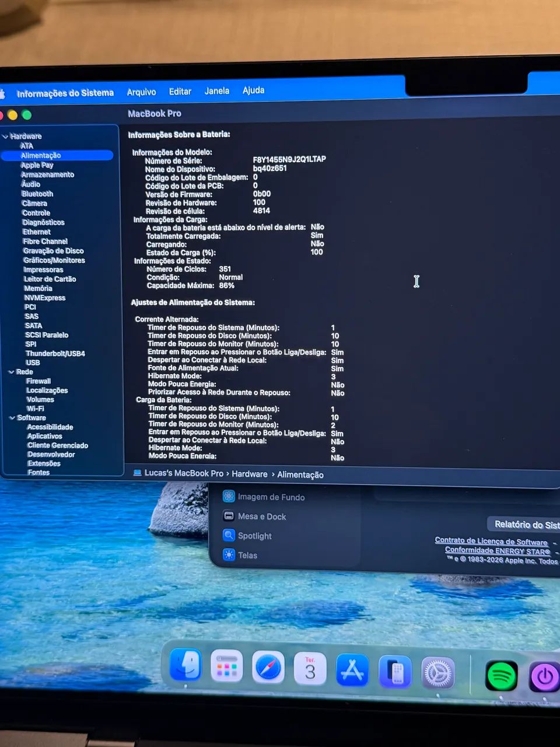560x747 pixels.
Task: Select Controle in the sidebar
Action: tap(36, 213)
